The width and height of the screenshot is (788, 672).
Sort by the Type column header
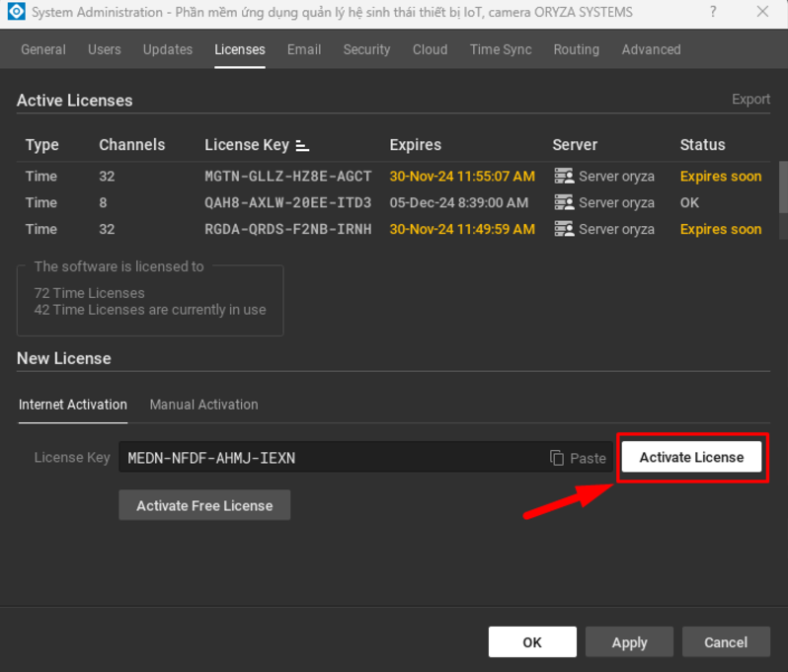click(42, 145)
